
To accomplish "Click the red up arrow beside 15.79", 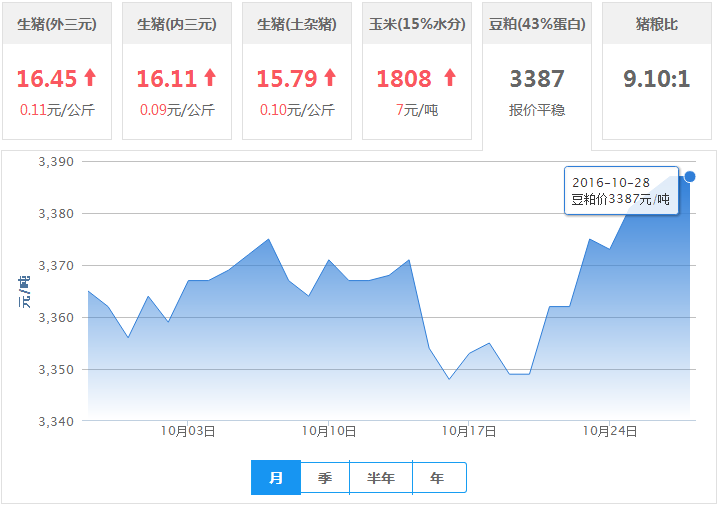I will coord(330,78).
